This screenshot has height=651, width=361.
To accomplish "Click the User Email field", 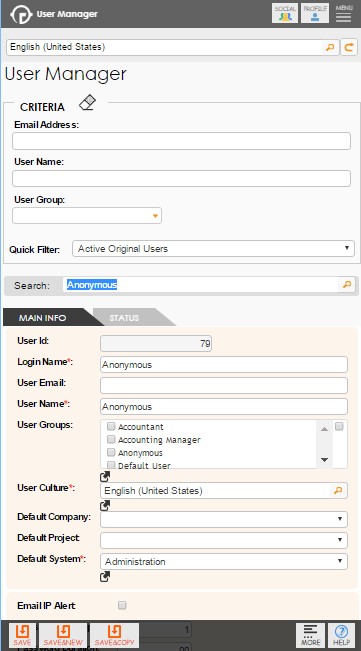I will point(224,385).
